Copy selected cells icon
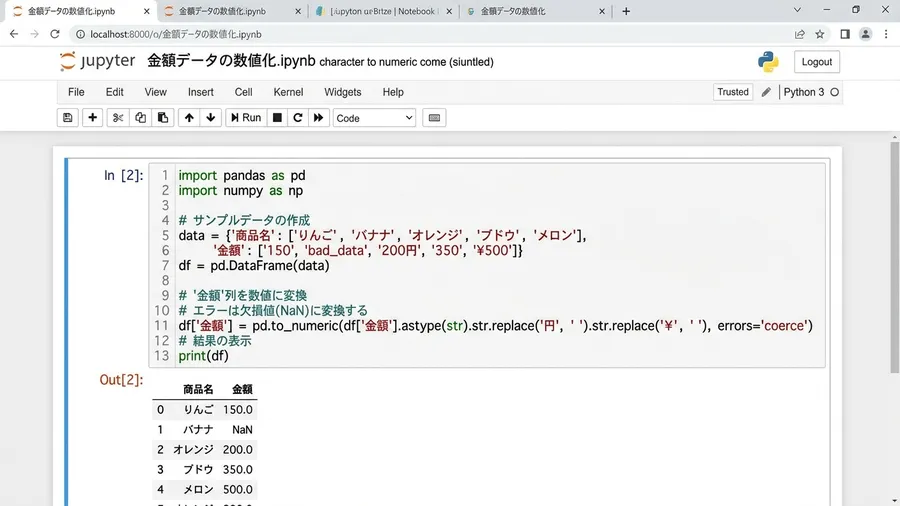 tap(140, 118)
